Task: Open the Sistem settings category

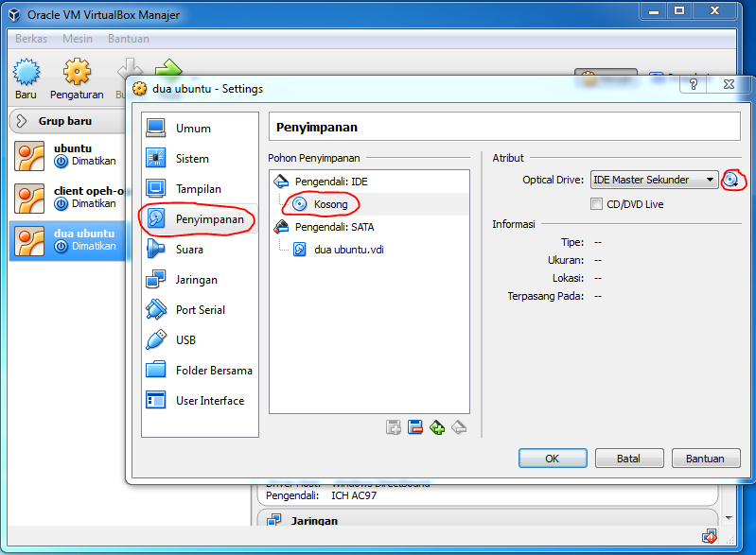Action: (200, 159)
